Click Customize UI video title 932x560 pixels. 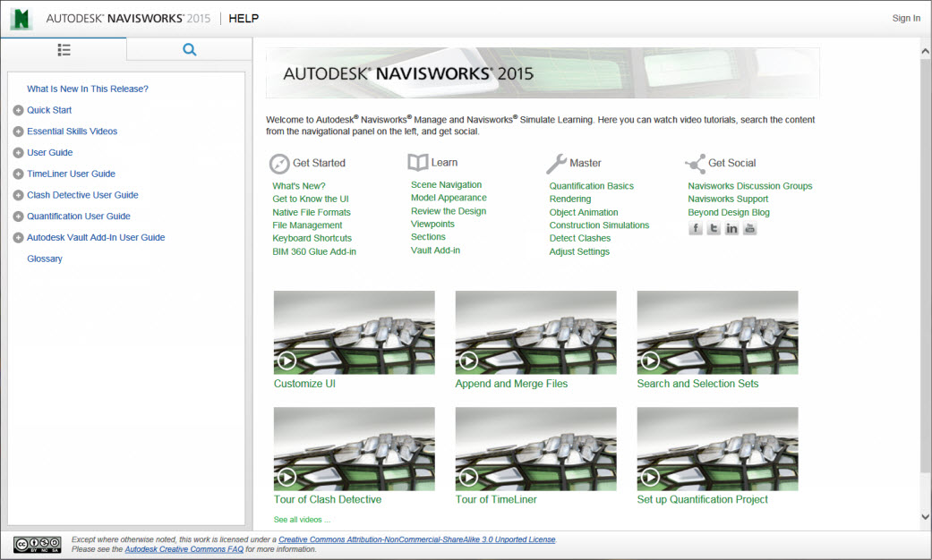pyautogui.click(x=305, y=384)
